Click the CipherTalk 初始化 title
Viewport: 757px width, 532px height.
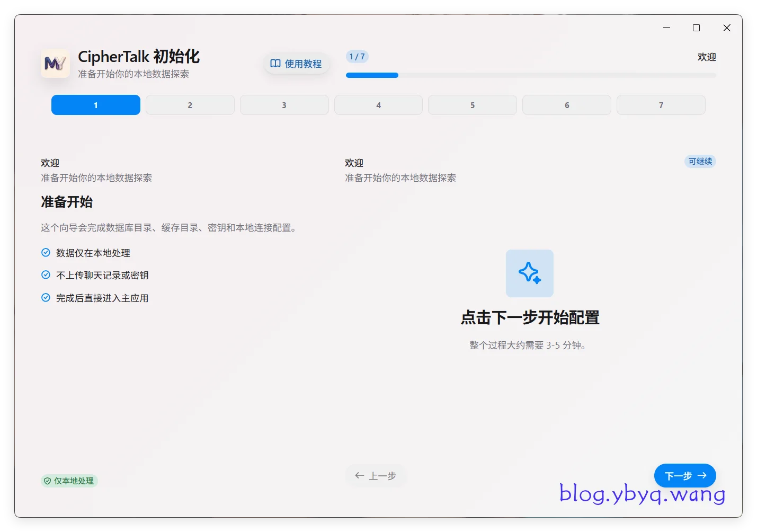139,57
